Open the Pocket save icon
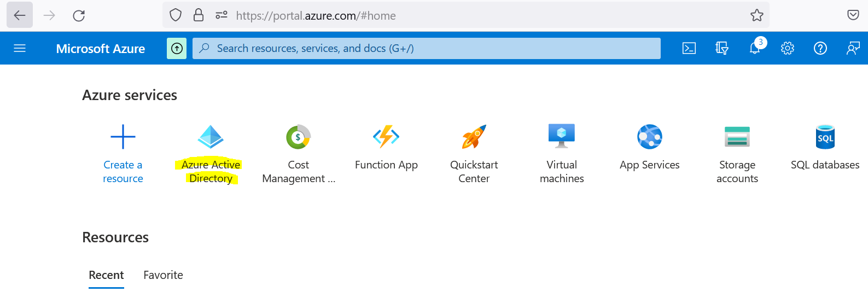This screenshot has height=303, width=868. [853, 15]
